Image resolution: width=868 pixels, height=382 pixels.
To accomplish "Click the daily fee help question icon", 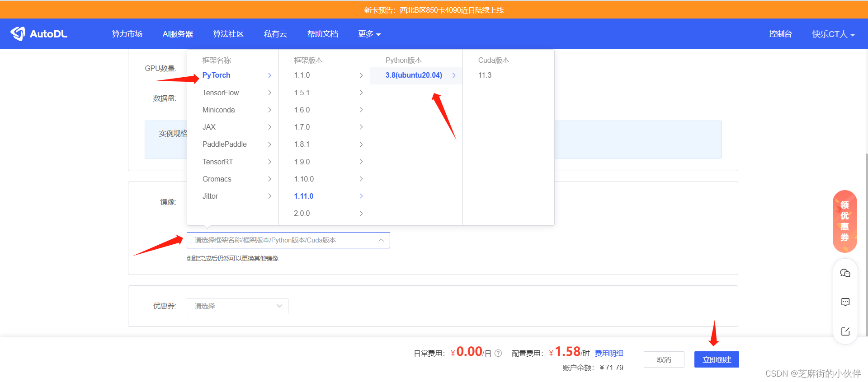I will pos(498,353).
